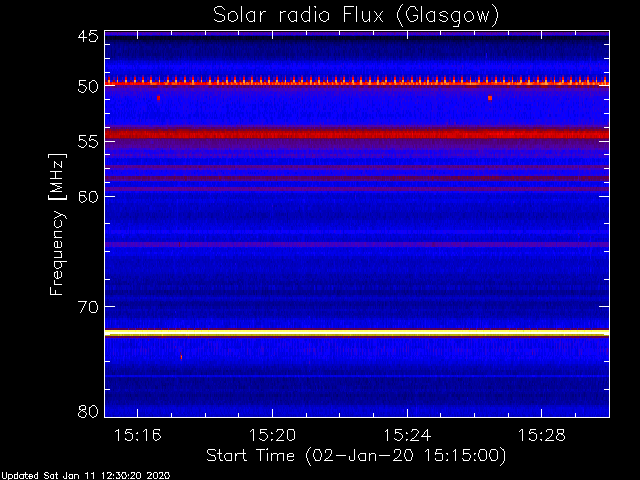Click the 15:20 time tick label
640x480 pixels.
[x=272, y=436]
